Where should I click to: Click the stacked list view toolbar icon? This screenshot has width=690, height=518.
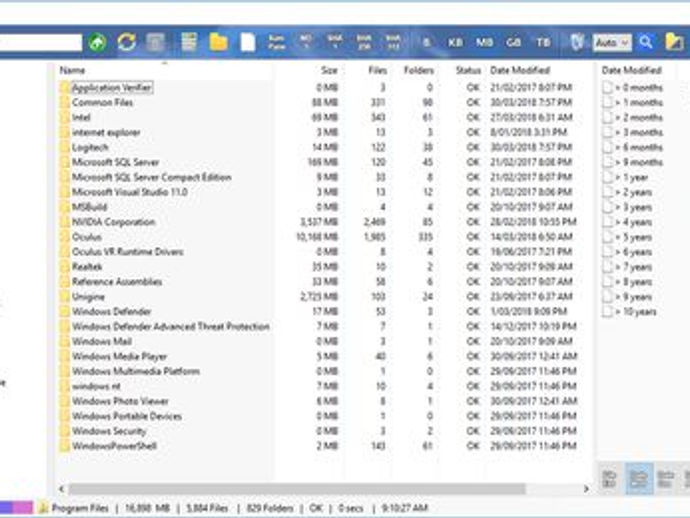point(189,42)
